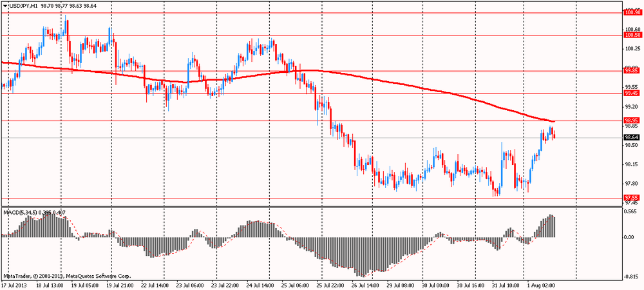
Task: Click the 23 Jul 06:00 time label
Action: coord(191,285)
